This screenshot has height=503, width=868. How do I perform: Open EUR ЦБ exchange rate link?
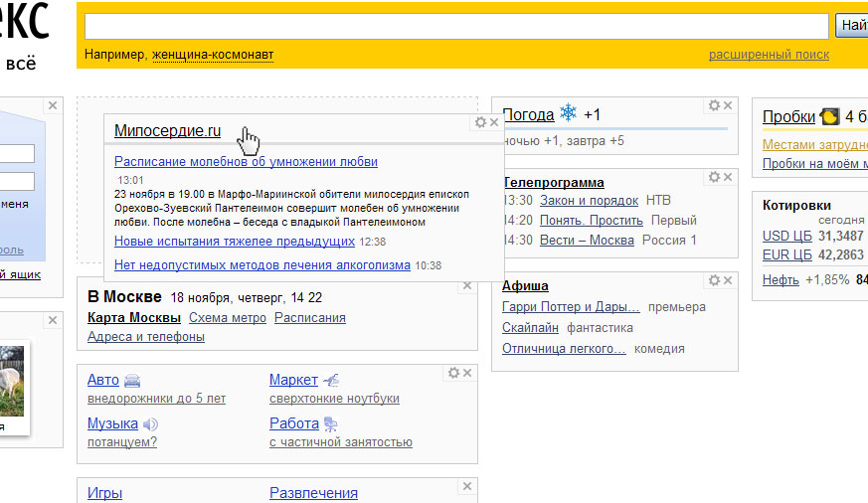pyautogui.click(x=786, y=255)
